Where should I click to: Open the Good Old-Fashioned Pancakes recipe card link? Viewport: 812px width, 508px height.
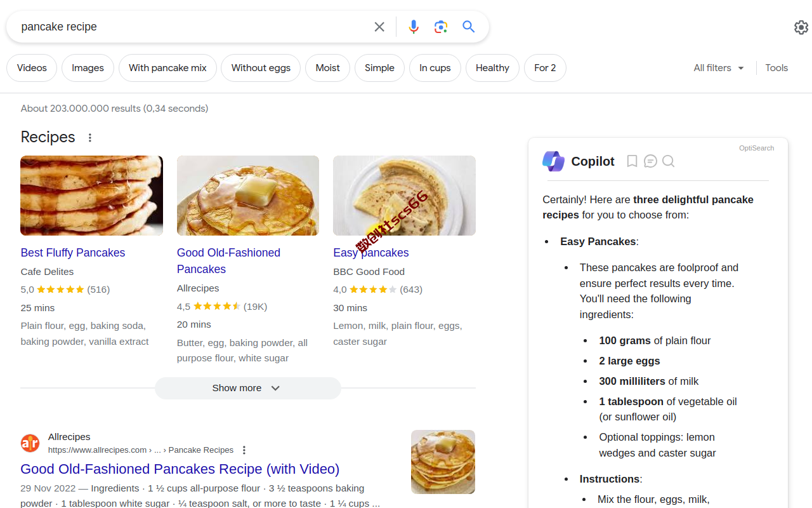pos(228,261)
